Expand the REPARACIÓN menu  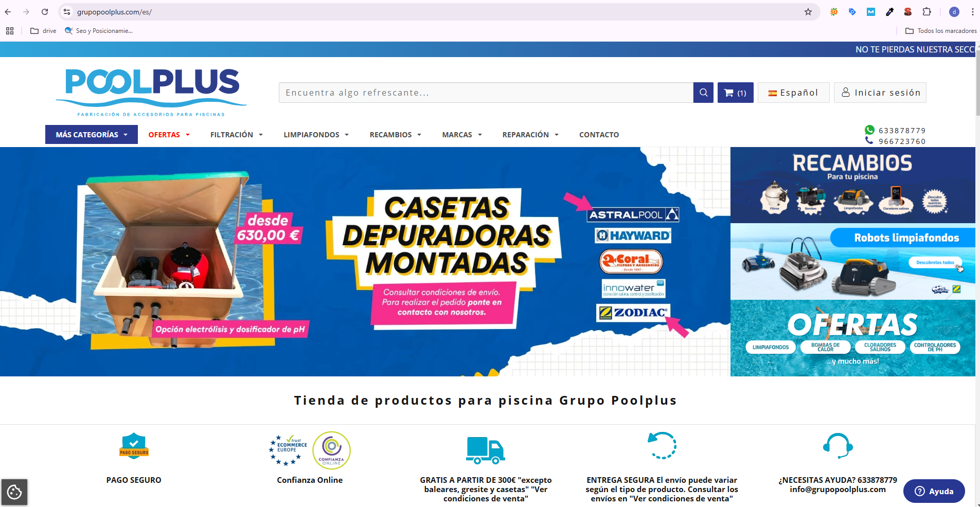[x=530, y=135]
